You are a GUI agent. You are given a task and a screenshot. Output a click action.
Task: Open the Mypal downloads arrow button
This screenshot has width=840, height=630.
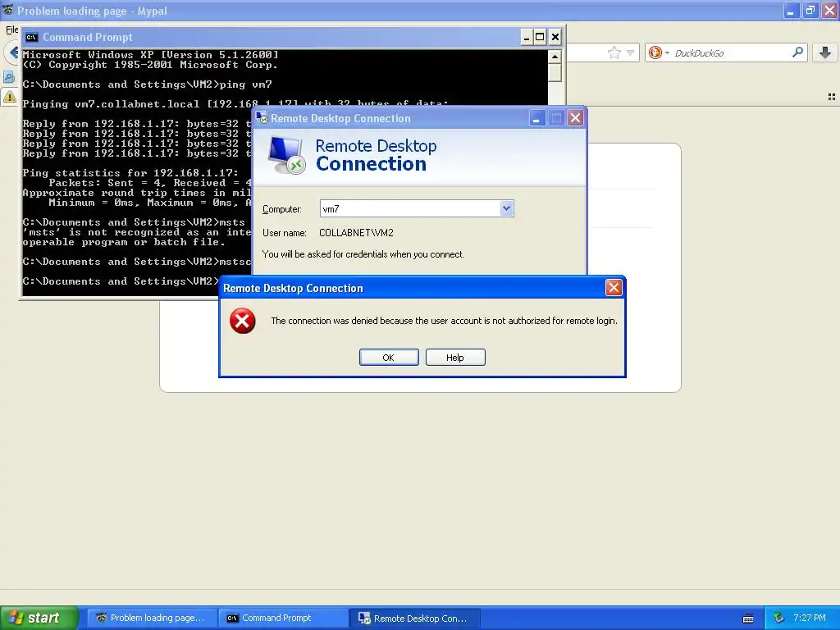click(x=825, y=52)
